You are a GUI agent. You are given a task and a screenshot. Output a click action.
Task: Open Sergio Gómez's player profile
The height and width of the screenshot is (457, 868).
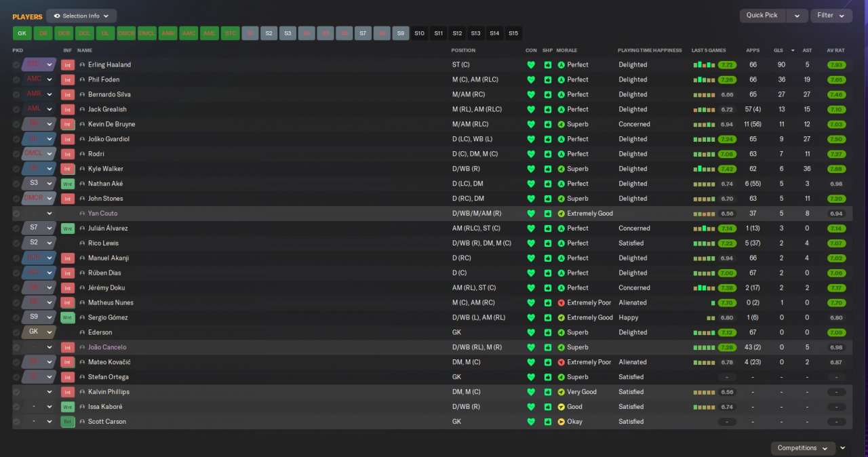click(108, 317)
